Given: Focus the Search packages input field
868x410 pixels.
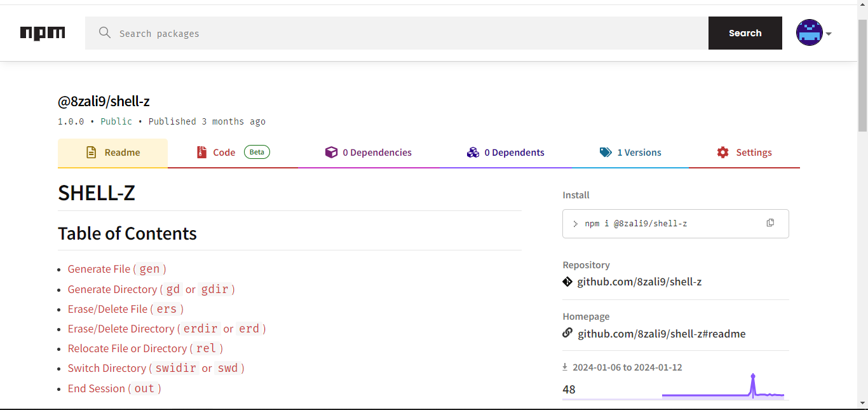Looking at the screenshot, I should [407, 33].
